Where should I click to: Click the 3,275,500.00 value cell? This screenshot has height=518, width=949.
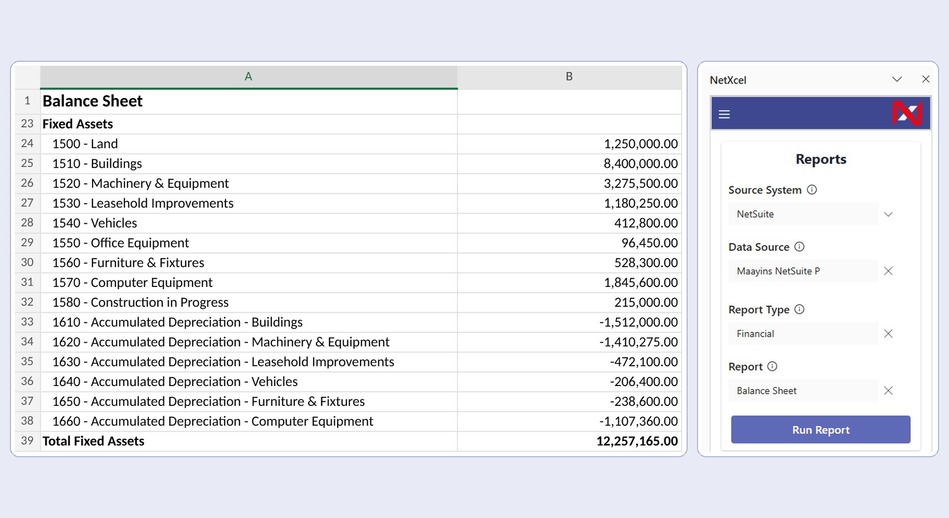(570, 183)
